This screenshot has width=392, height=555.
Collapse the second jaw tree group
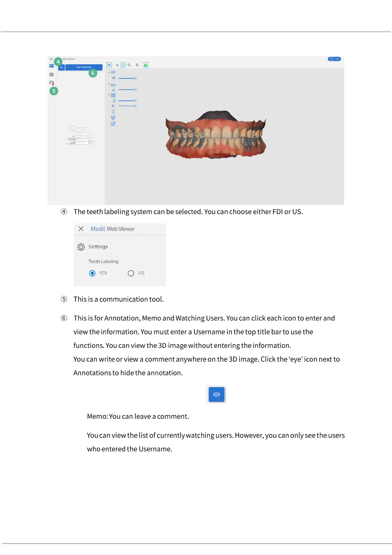point(109,84)
